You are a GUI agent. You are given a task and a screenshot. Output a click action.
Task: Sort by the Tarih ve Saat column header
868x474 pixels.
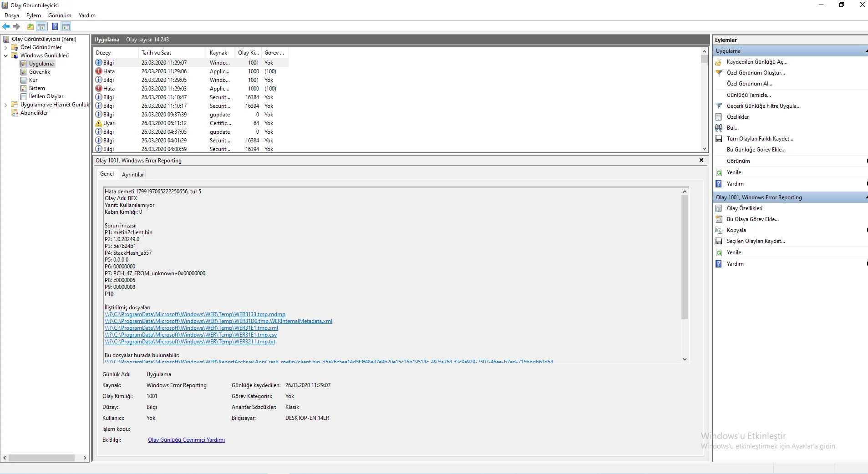tap(173, 53)
